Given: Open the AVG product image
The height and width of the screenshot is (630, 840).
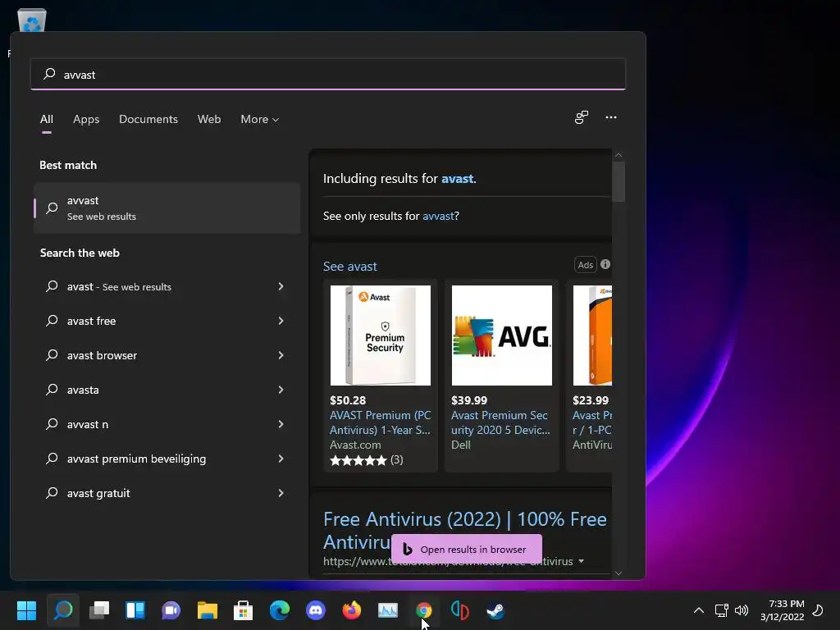Looking at the screenshot, I should [x=501, y=336].
